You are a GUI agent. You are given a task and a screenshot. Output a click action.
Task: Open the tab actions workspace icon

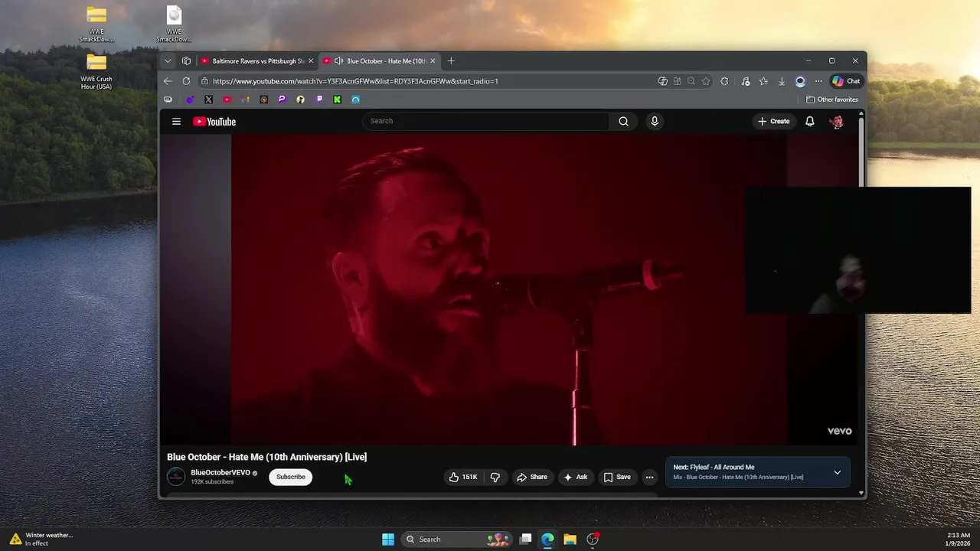pos(186,60)
